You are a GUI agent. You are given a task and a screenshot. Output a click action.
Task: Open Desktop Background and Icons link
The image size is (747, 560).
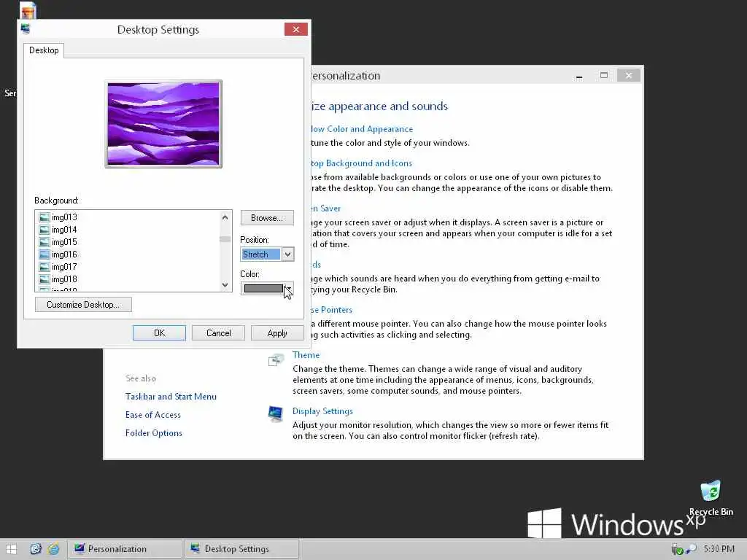click(361, 163)
